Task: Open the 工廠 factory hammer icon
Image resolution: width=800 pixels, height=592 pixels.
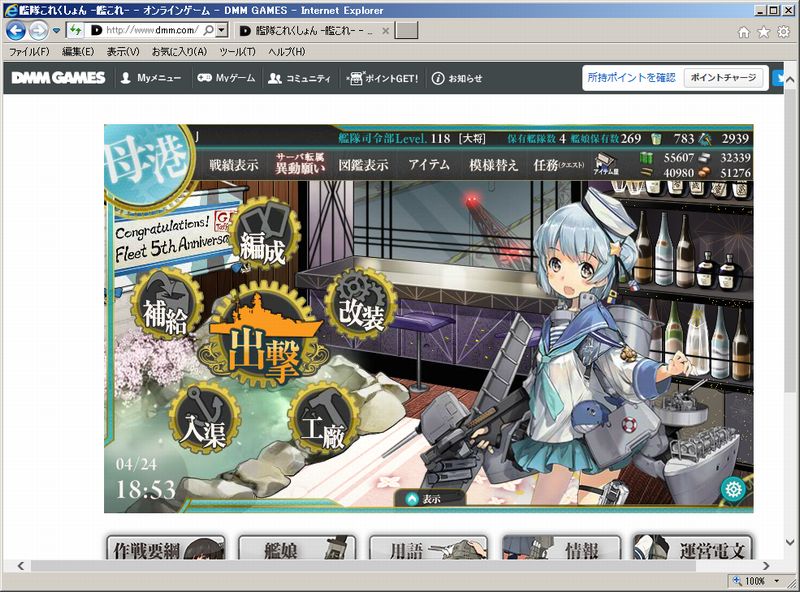Action: click(x=323, y=419)
